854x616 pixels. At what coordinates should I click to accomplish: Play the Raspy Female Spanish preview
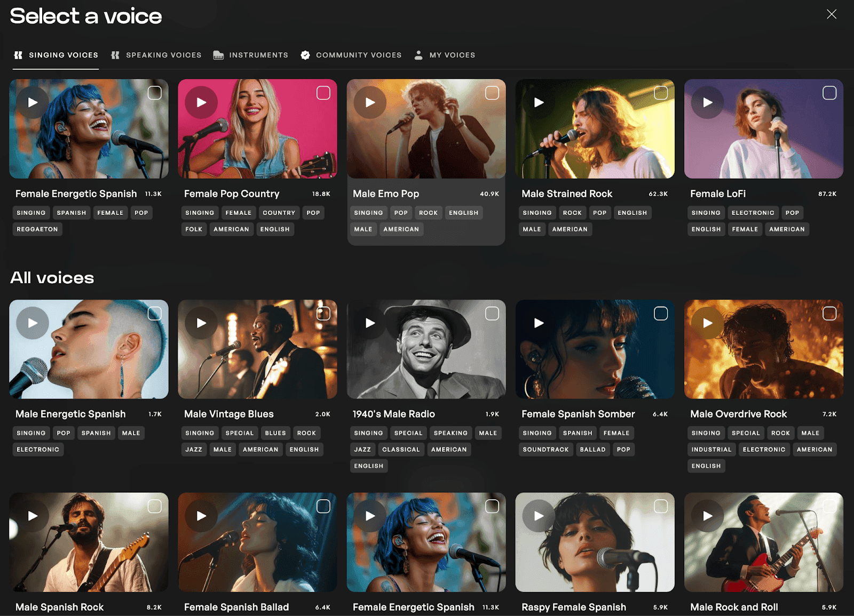[x=539, y=516]
